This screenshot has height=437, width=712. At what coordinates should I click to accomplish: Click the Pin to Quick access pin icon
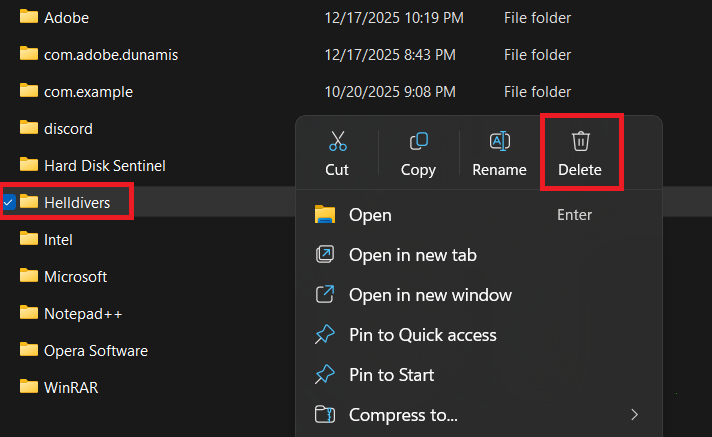324,335
